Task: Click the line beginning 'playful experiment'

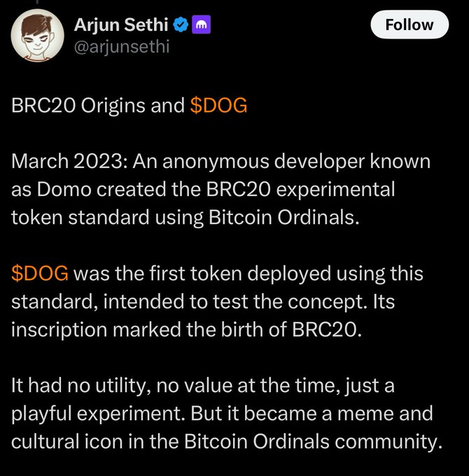Action: point(222,414)
